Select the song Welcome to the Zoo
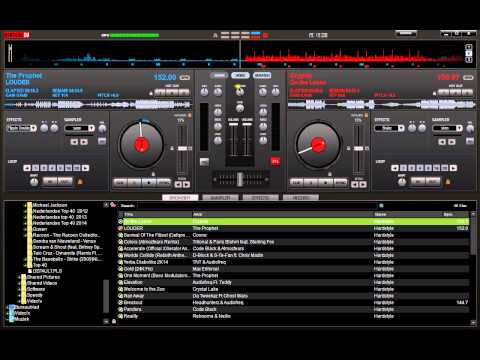 (293, 289)
